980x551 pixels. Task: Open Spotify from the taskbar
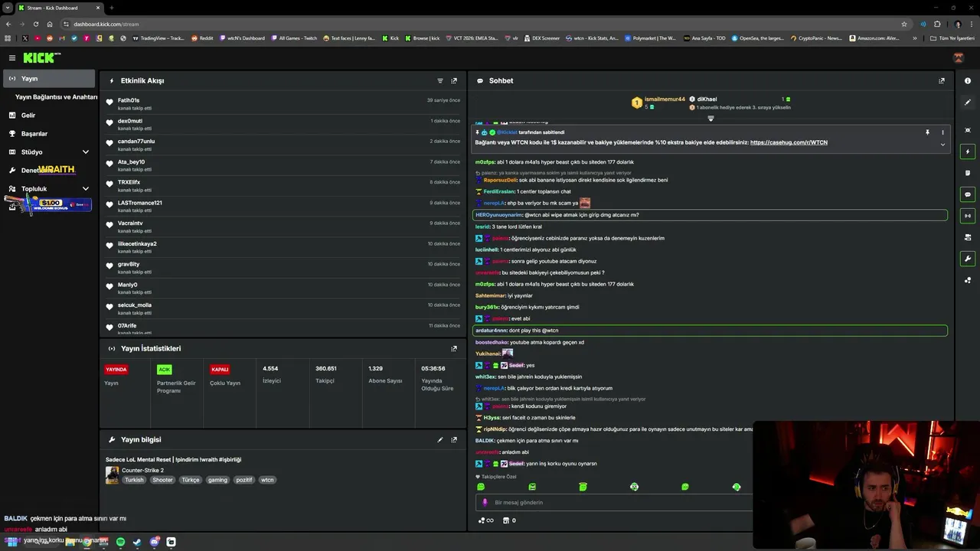[120, 542]
